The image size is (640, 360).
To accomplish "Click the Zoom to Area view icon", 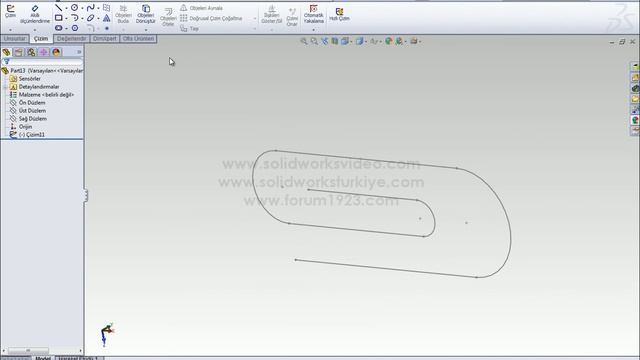I will point(314,41).
